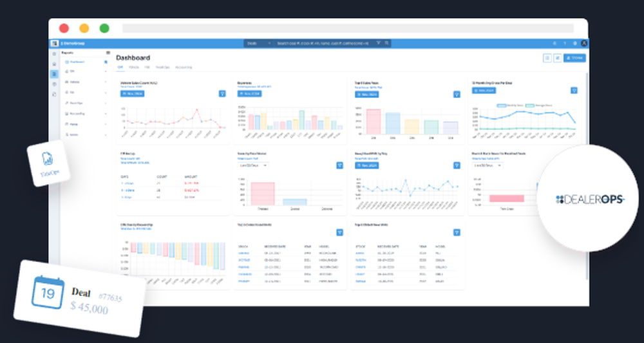The image size is (644, 343).
Task: Click the filter funnel icon in the search bar
Action: (378, 43)
